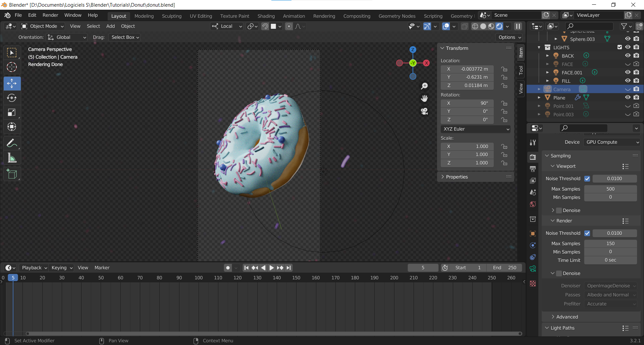Open the Keying popover

click(62, 268)
